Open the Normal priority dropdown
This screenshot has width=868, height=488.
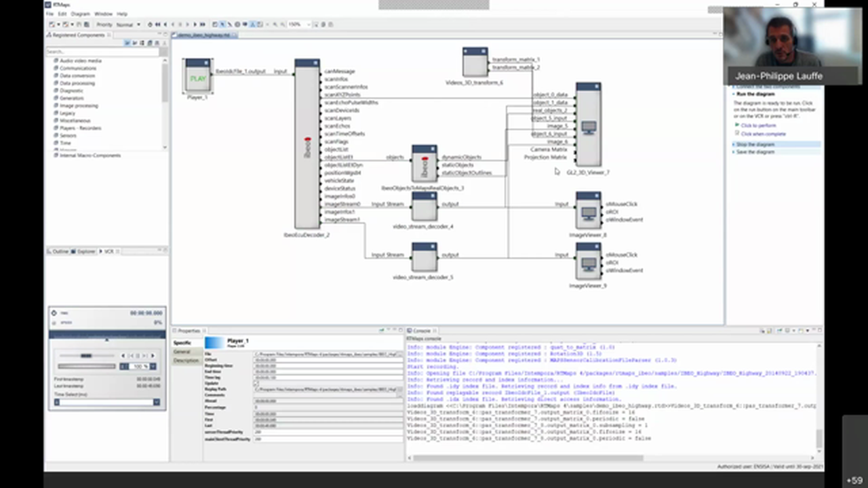pyautogui.click(x=130, y=24)
